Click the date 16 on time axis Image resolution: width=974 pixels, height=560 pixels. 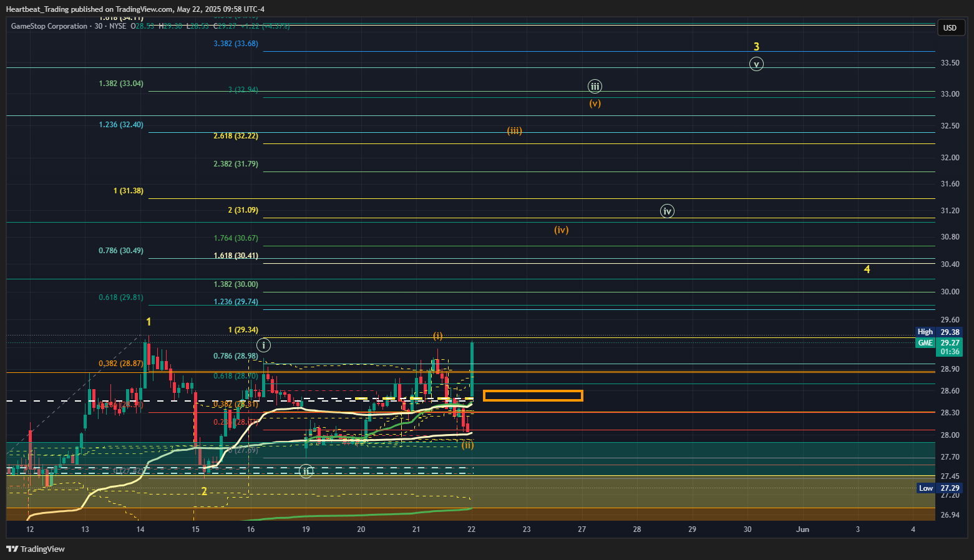[251, 529]
